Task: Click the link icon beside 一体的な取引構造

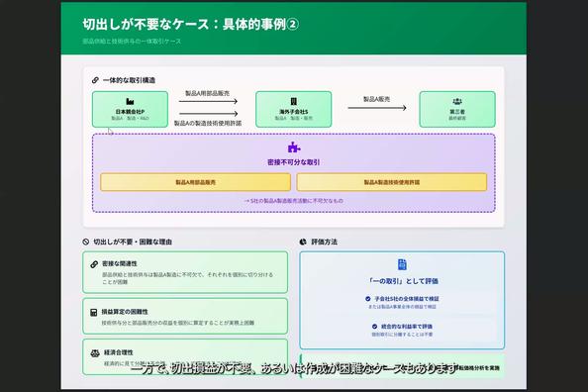Action: [95, 80]
